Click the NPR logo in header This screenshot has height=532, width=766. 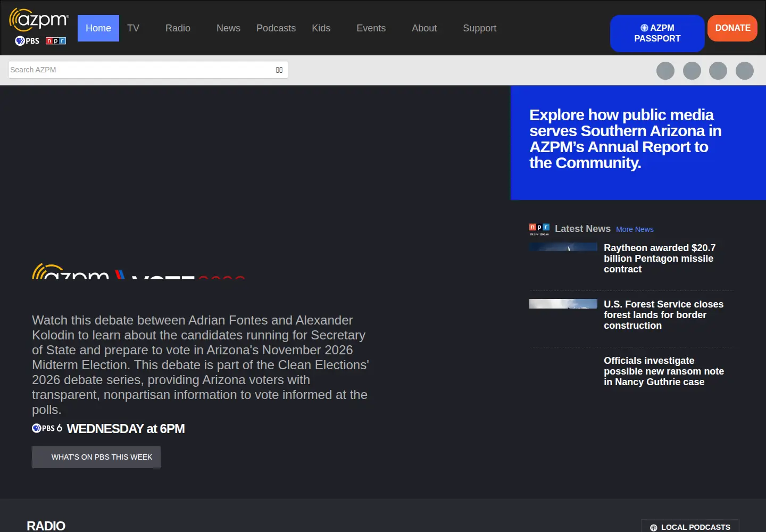[56, 41]
